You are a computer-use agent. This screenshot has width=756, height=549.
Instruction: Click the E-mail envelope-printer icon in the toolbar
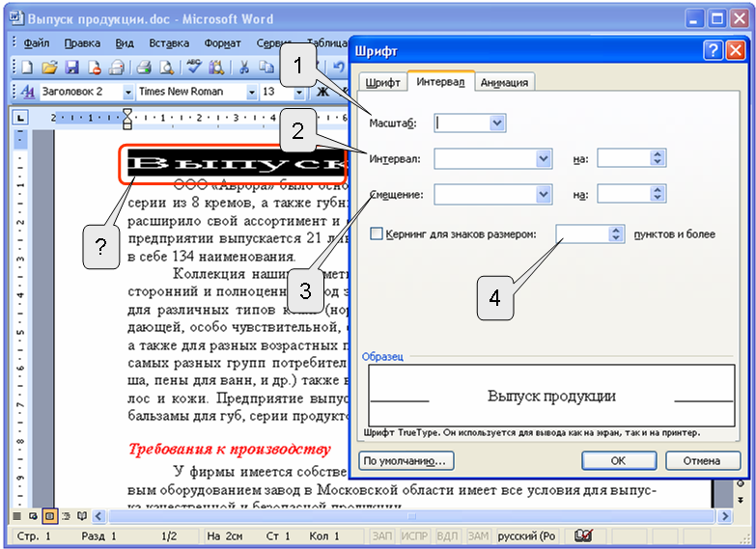coord(116,67)
